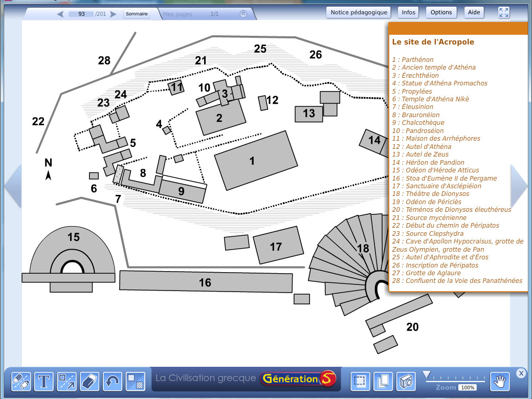The height and width of the screenshot is (399, 532).
Task: Open the Sommaire tab
Action: (137, 14)
